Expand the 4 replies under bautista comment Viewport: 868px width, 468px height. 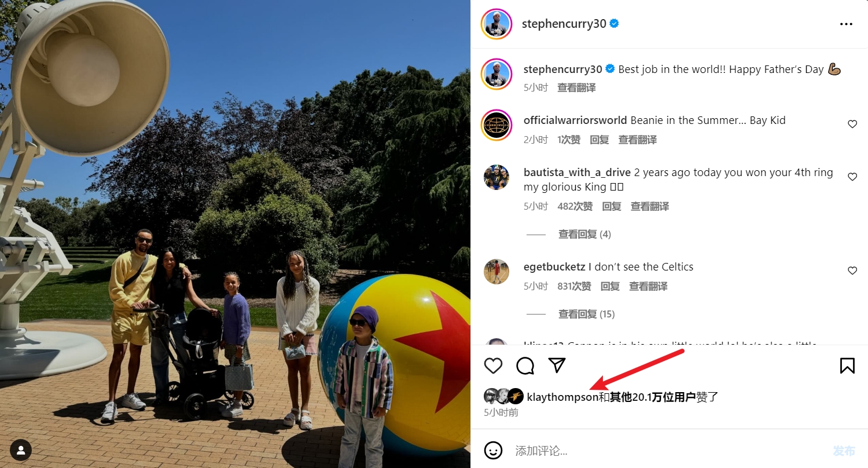(584, 234)
